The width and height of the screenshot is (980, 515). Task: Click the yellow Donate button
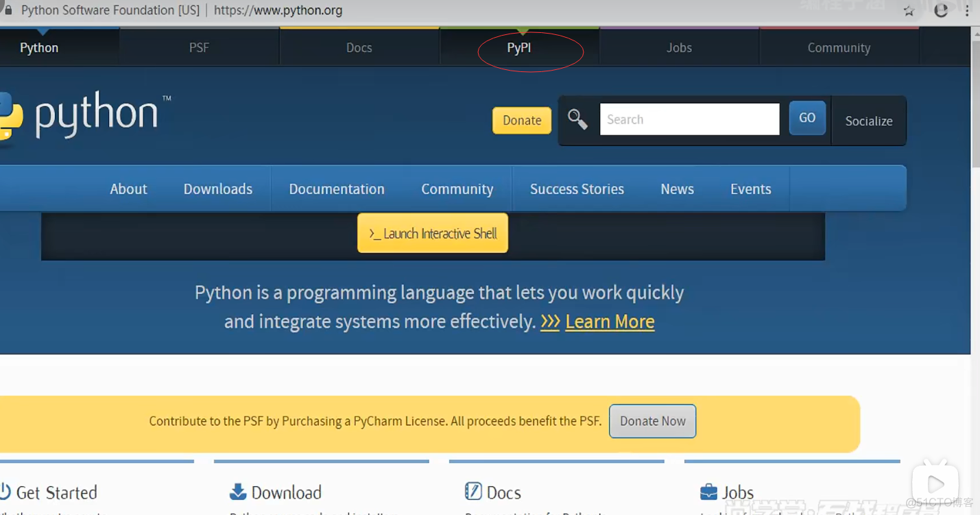(522, 121)
